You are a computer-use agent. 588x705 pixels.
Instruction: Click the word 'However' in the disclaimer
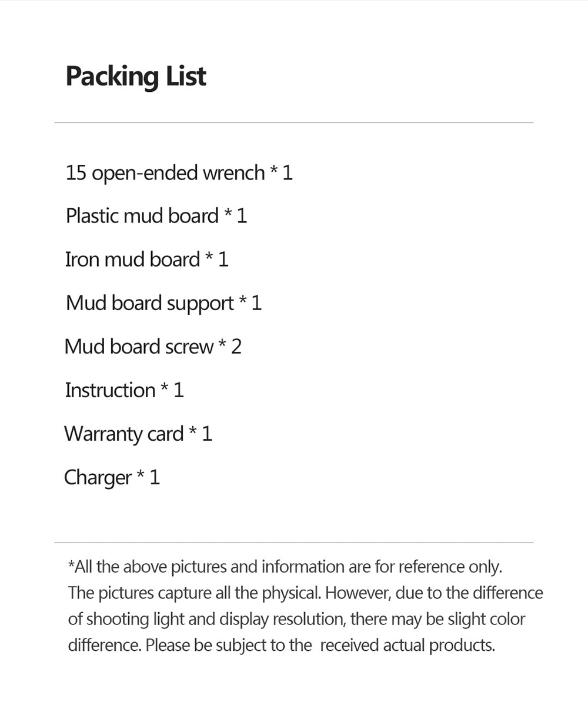click(360, 594)
